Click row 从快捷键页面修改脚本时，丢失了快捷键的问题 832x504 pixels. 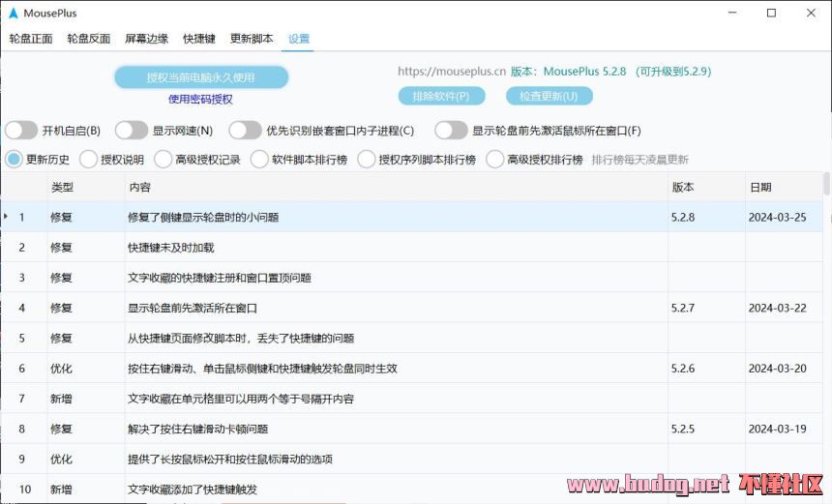(x=411, y=338)
